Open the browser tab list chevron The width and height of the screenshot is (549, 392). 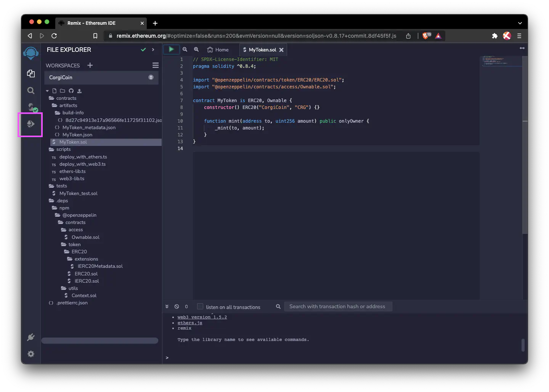[x=520, y=23]
